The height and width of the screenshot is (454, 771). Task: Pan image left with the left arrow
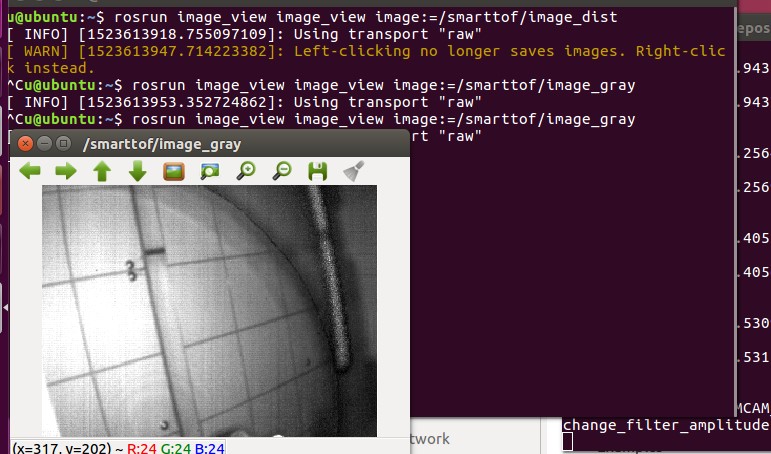click(30, 172)
